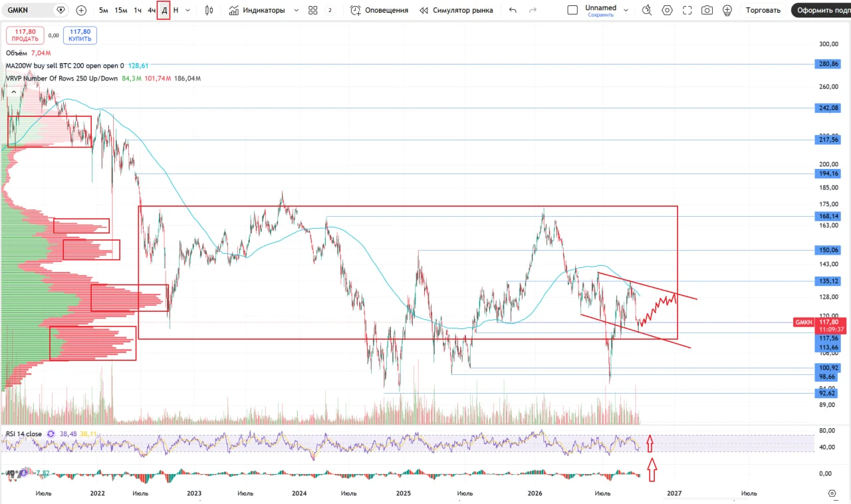851x504 pixels.
Task: Click the Объём volume indicator legend
Action: click(x=17, y=53)
